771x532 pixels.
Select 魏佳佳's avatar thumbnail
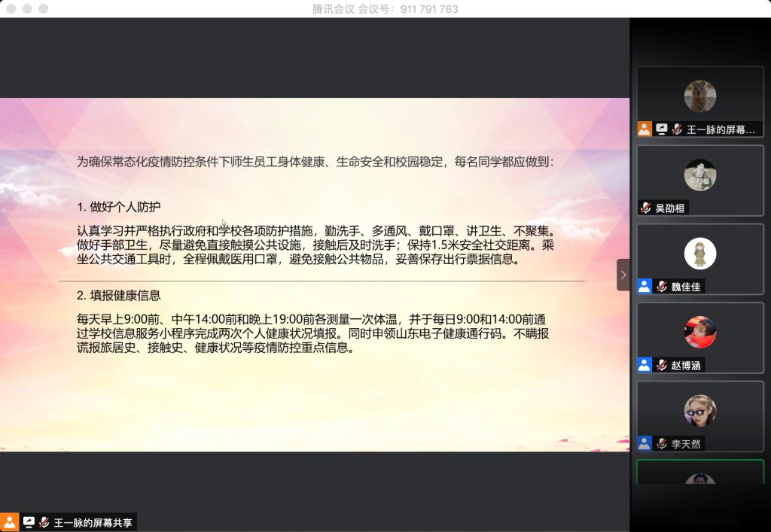(699, 253)
